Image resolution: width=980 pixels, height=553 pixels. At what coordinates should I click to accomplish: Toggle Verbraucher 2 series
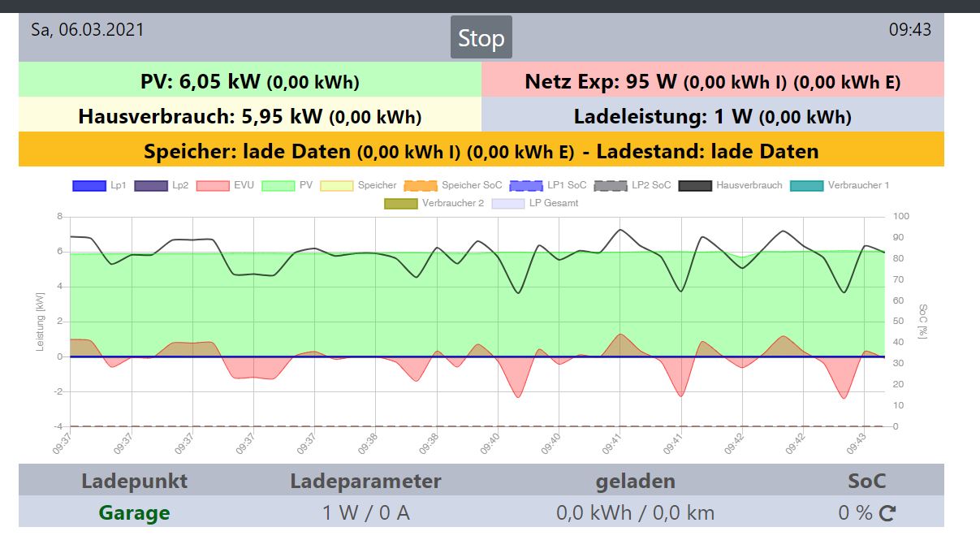click(401, 203)
